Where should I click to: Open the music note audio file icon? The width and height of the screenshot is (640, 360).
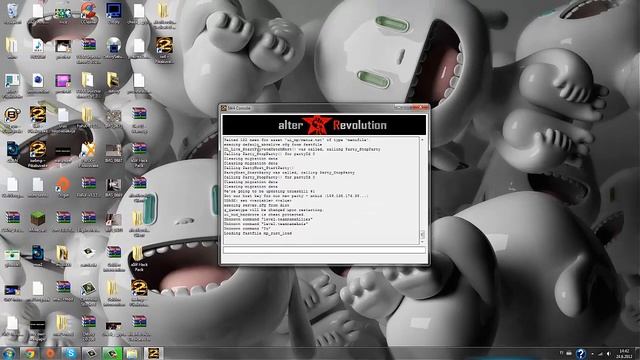38,45
